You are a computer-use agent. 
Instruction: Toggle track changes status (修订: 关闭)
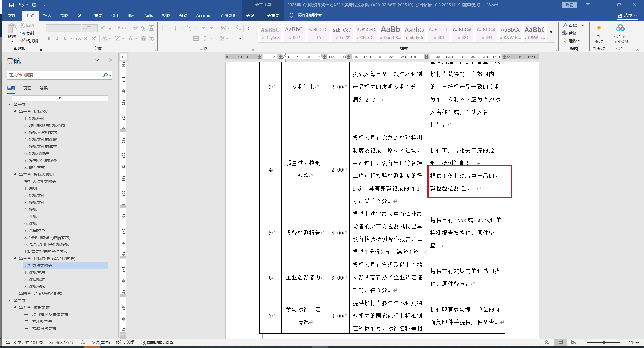pos(125,342)
